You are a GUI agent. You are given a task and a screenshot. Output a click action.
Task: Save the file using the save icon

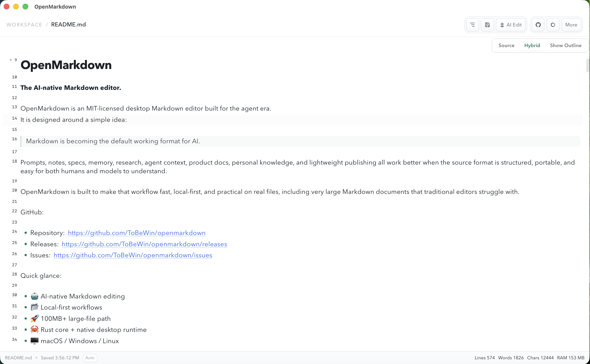point(487,25)
